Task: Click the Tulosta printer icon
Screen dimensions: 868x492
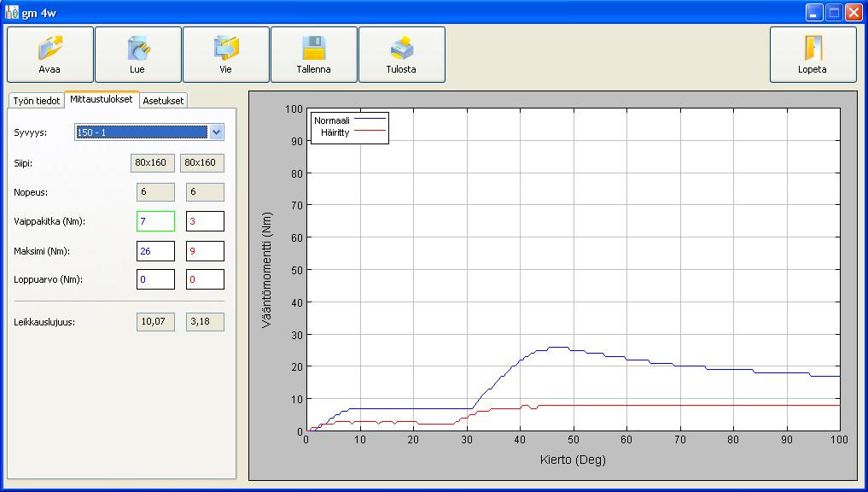Action: click(x=401, y=48)
